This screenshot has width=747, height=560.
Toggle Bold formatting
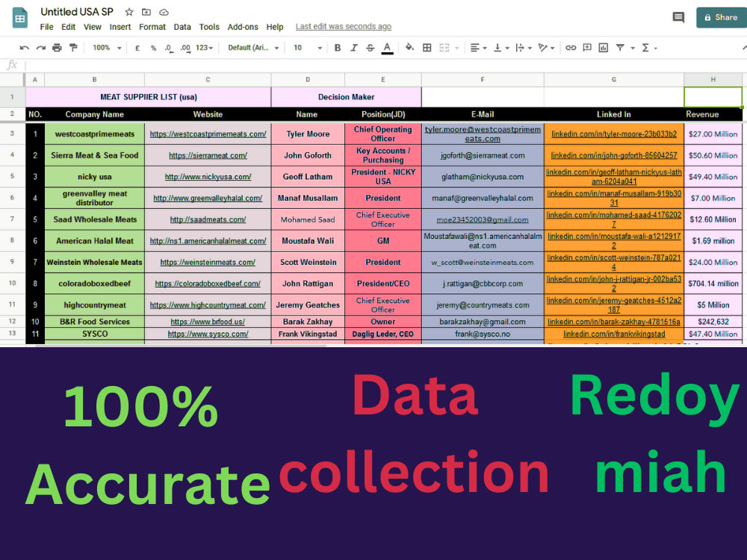pos(338,48)
